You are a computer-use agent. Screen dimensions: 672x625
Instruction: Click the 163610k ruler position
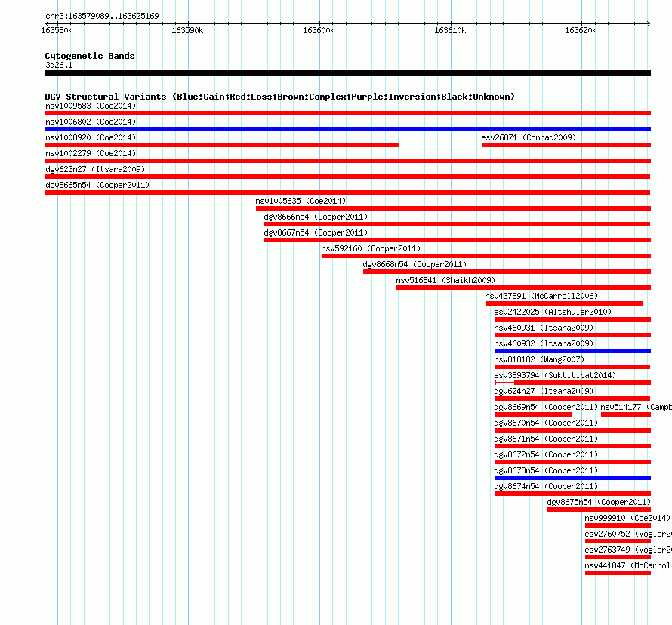(450, 30)
